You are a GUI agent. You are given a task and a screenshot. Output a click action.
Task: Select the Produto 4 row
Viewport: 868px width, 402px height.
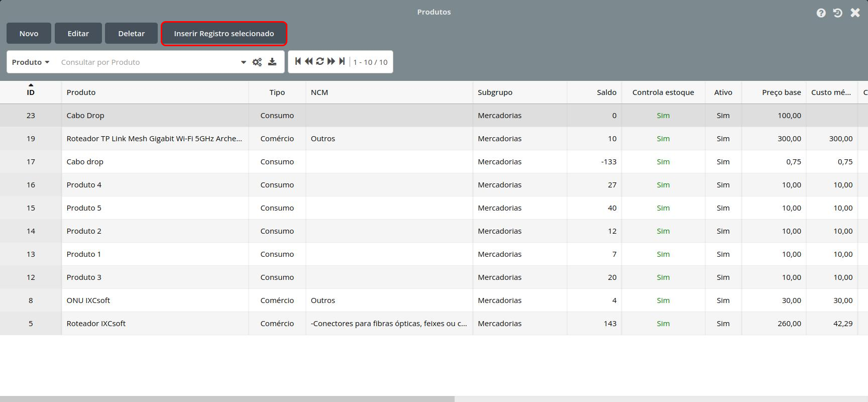(434, 185)
